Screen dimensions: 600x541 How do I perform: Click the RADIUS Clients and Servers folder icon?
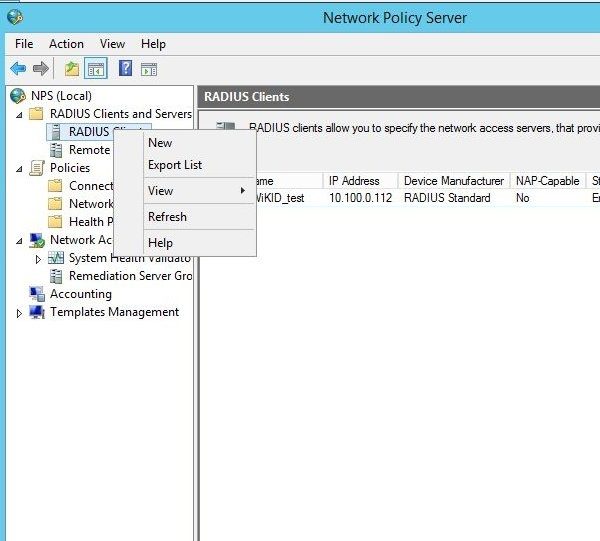pos(36,114)
